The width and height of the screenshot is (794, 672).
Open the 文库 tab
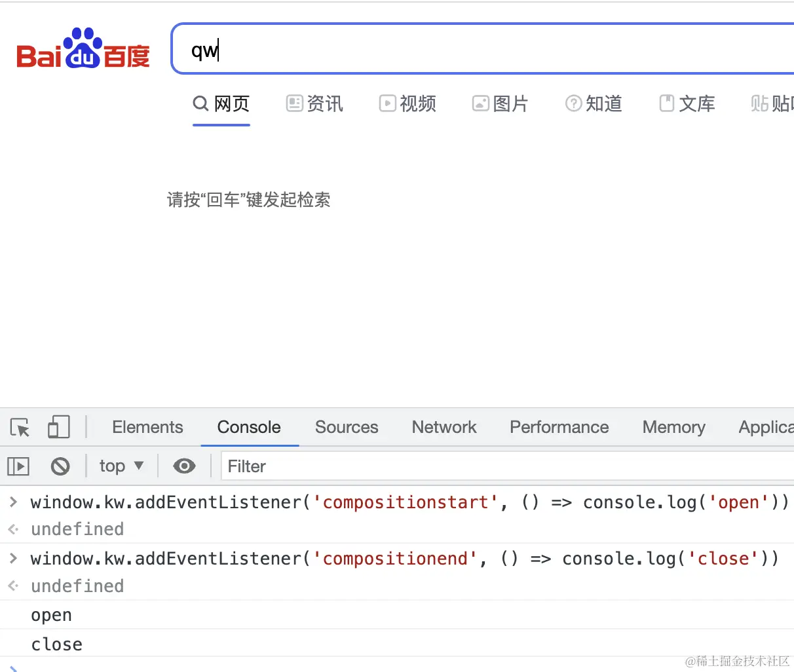(x=687, y=103)
